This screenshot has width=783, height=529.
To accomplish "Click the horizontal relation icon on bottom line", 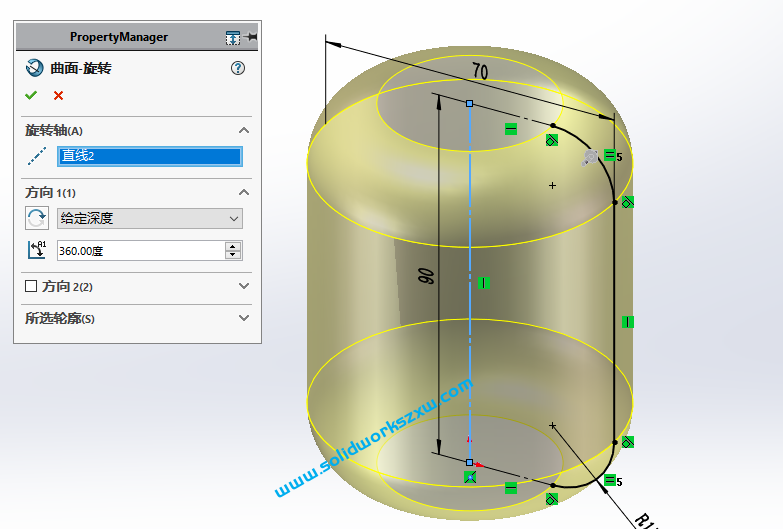I will click(x=511, y=488).
